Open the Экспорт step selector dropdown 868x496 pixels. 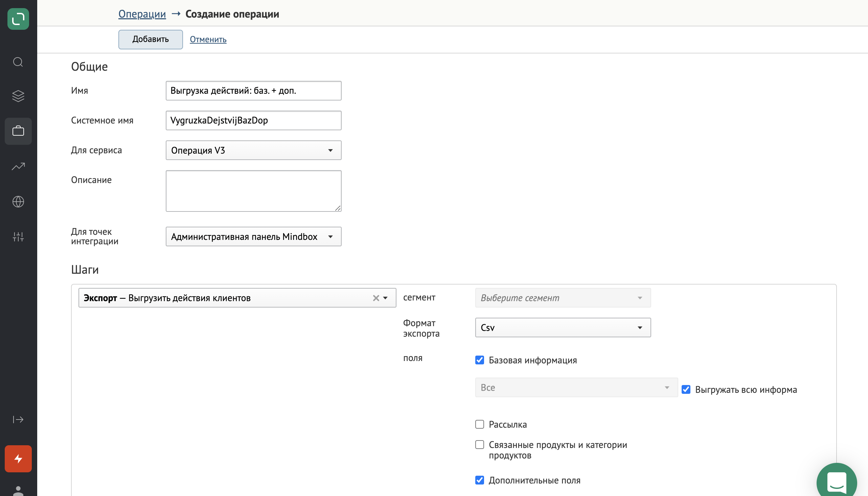(237, 298)
